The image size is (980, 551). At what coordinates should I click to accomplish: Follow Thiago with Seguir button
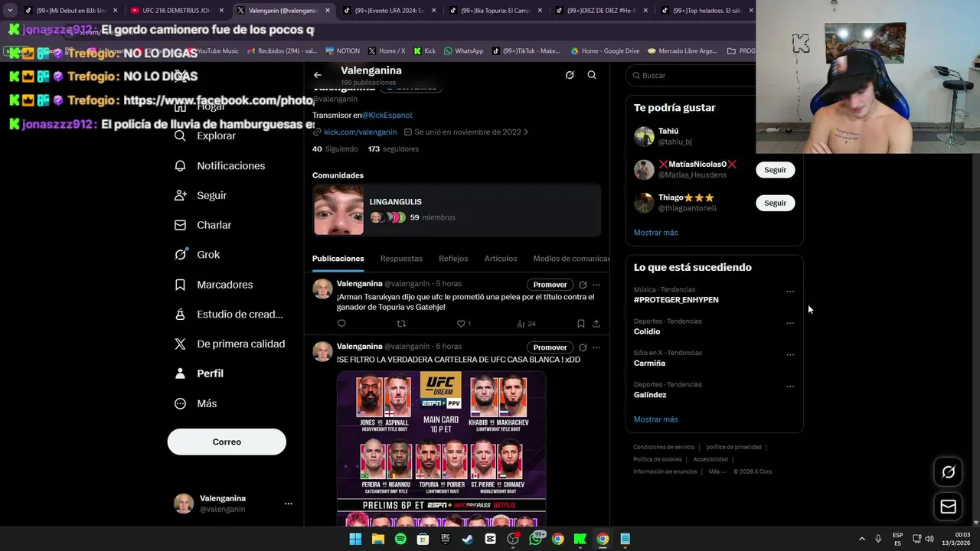point(775,203)
